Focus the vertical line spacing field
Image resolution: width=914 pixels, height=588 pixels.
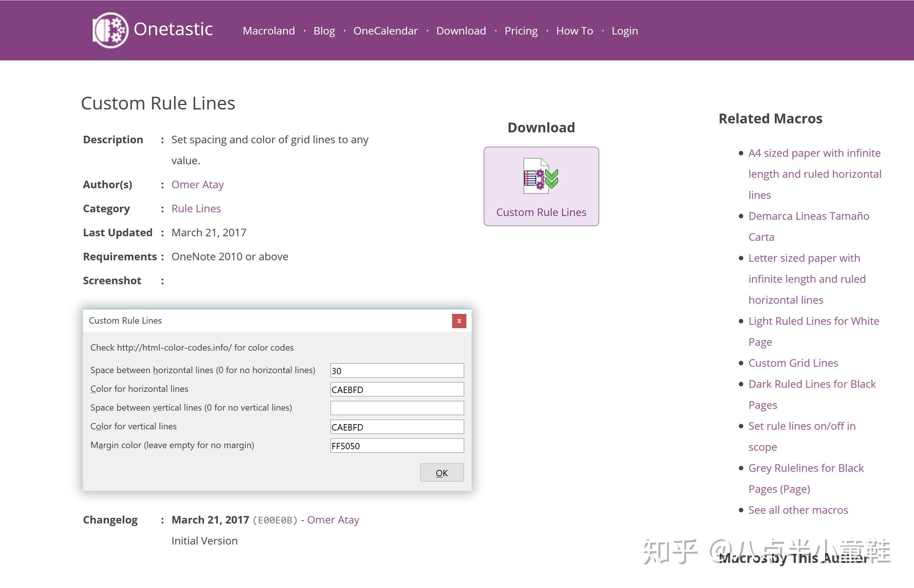click(397, 408)
